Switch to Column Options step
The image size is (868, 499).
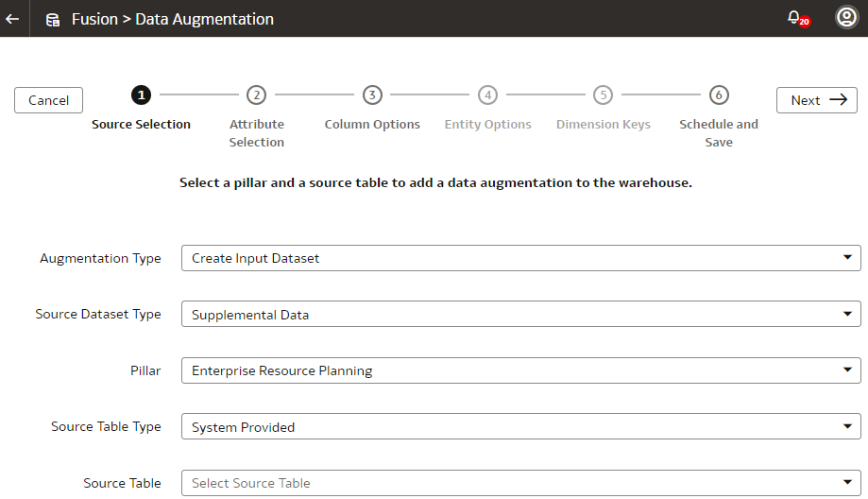372,125
